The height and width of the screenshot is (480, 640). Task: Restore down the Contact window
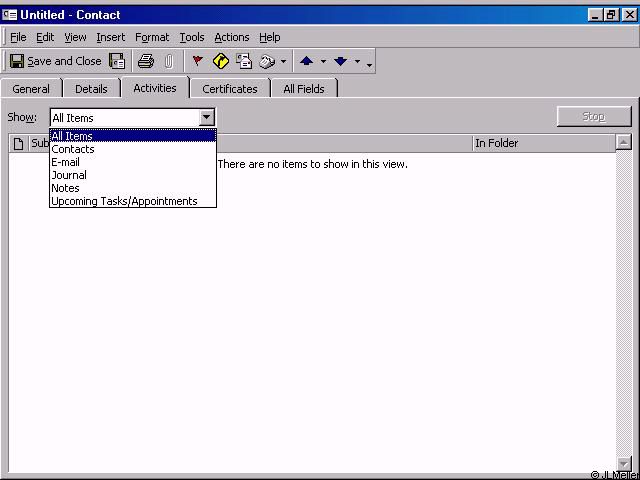click(x=611, y=15)
